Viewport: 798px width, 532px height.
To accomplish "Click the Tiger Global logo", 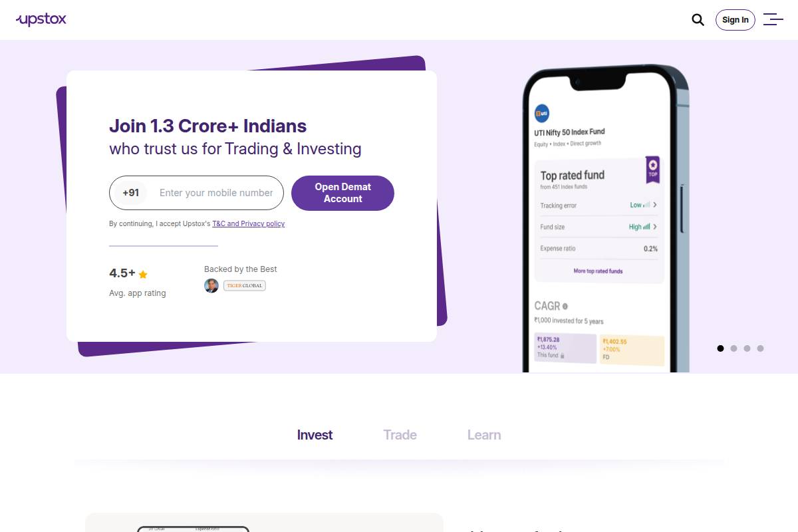I will tap(245, 285).
